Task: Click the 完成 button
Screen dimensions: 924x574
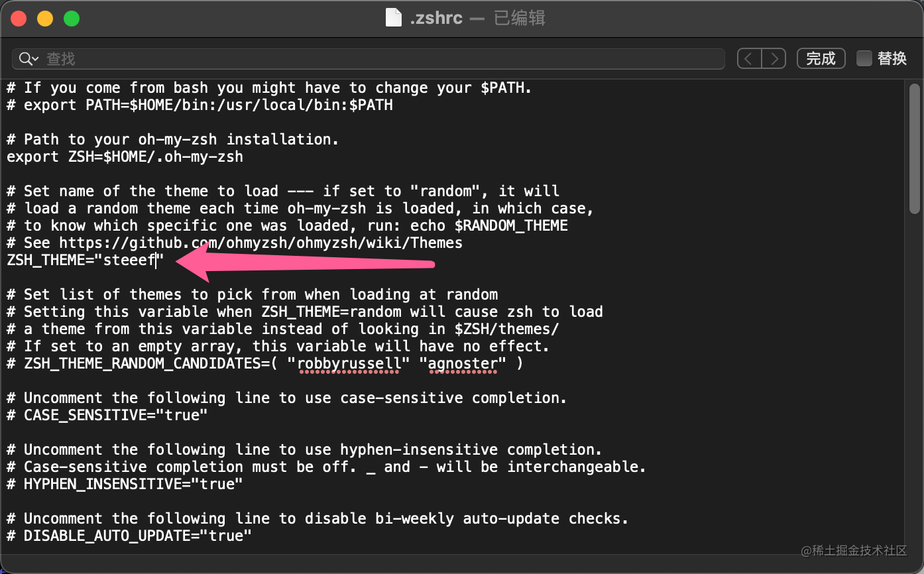Action: point(821,59)
